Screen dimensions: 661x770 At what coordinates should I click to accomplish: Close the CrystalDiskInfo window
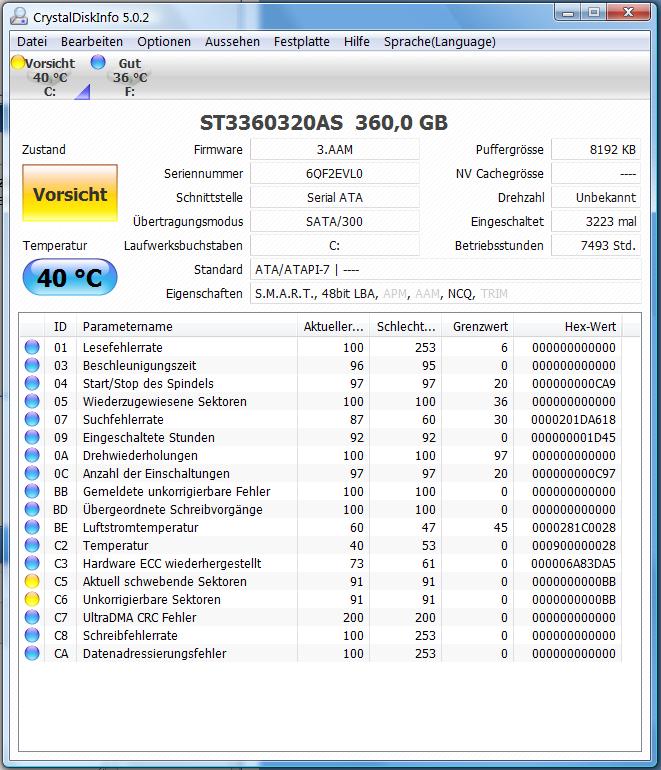point(629,12)
